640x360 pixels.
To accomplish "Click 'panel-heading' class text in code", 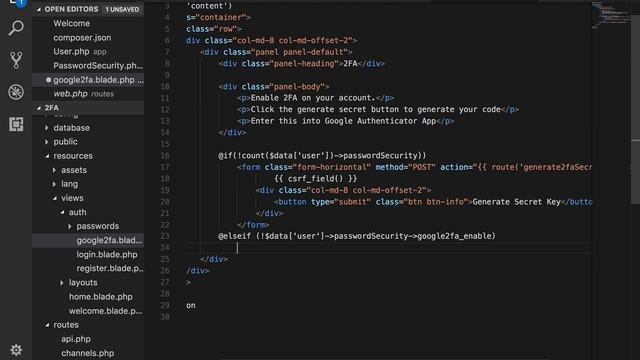I will [x=304, y=64].
